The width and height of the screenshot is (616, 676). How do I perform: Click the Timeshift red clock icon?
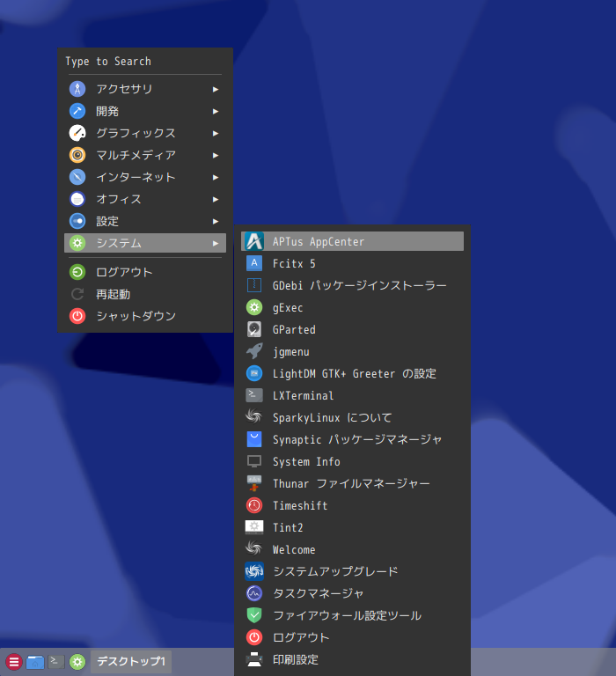click(x=254, y=505)
